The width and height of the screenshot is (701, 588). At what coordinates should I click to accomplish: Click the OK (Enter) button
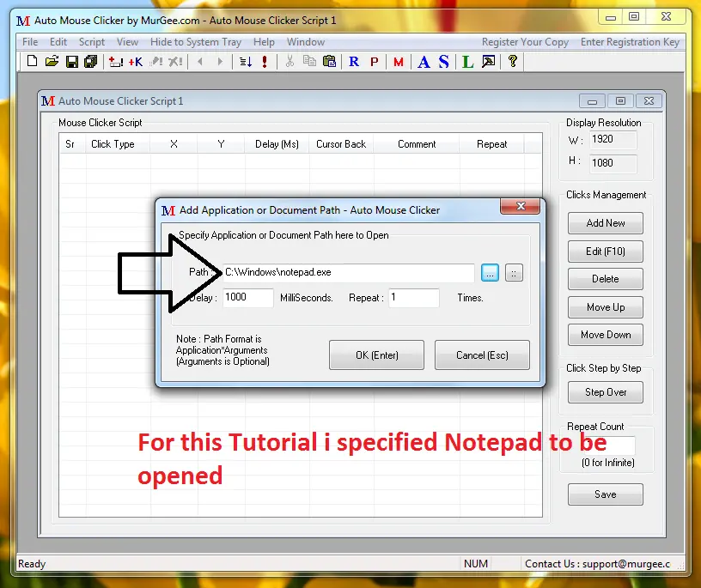click(x=376, y=355)
